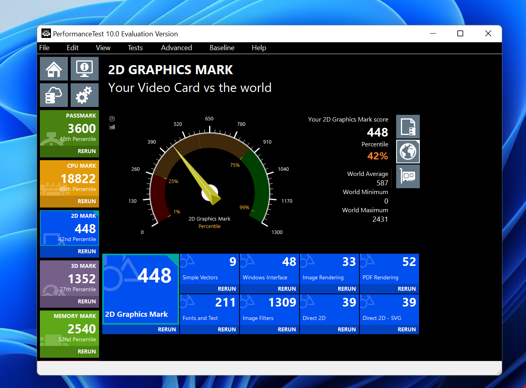Open the System Information monitor icon

85,69
